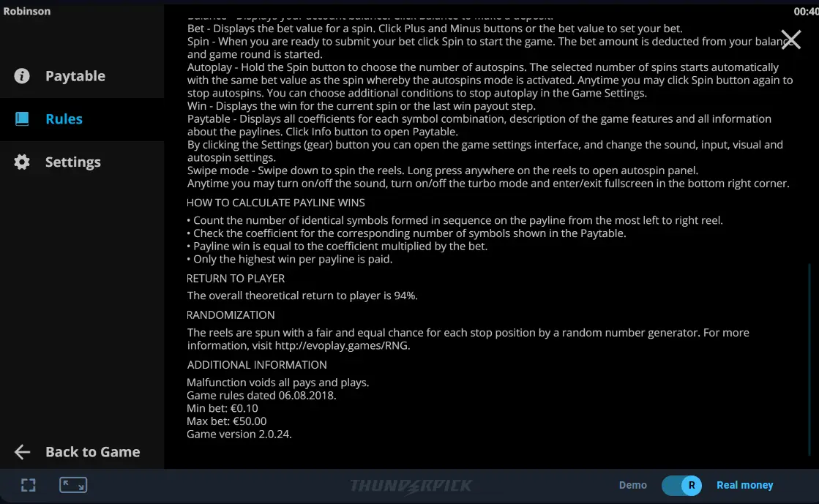The image size is (819, 504).
Task: Open the evoplay.games/RNG link
Action: [342, 345]
